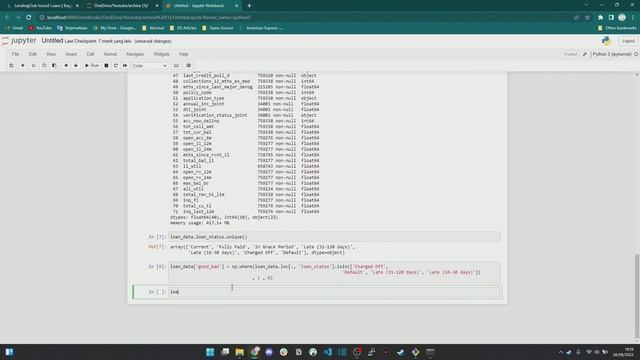Click the Logout button
The width and height of the screenshot is (640, 360).
click(628, 41)
